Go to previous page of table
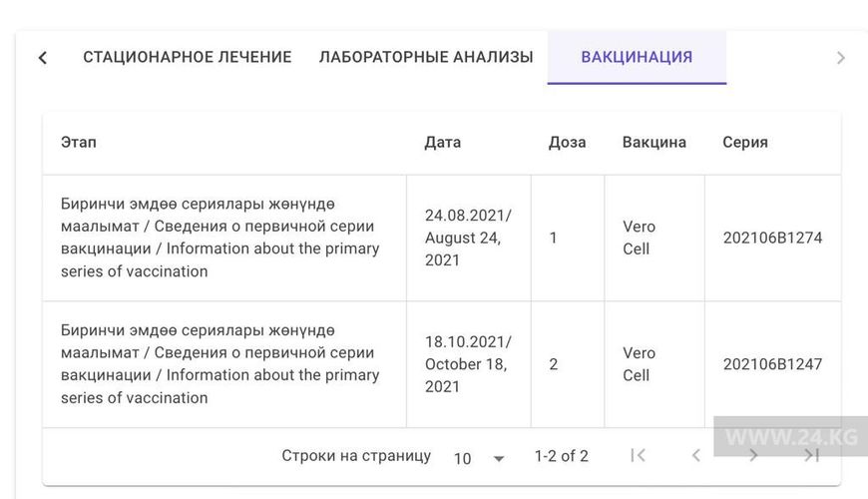 pos(696,456)
